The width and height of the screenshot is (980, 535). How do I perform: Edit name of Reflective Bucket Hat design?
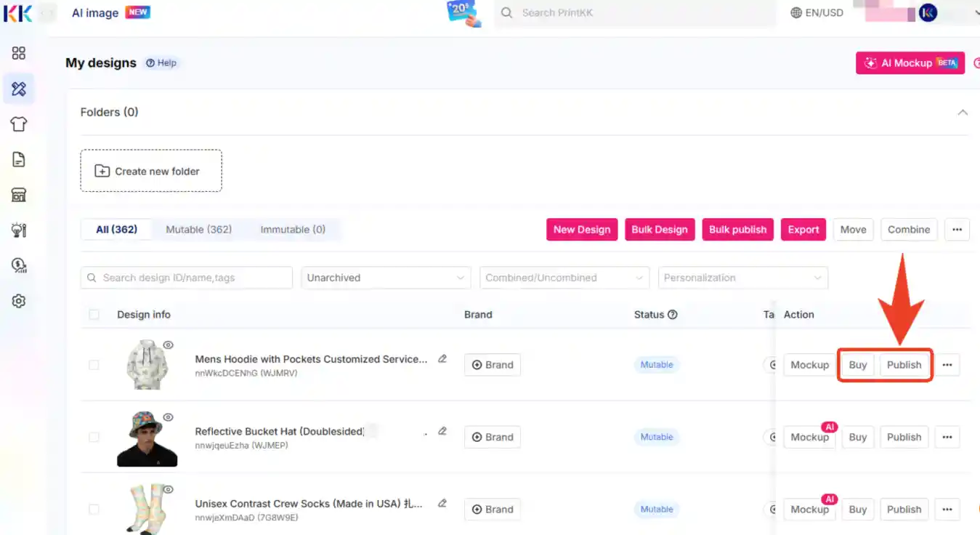tap(442, 431)
